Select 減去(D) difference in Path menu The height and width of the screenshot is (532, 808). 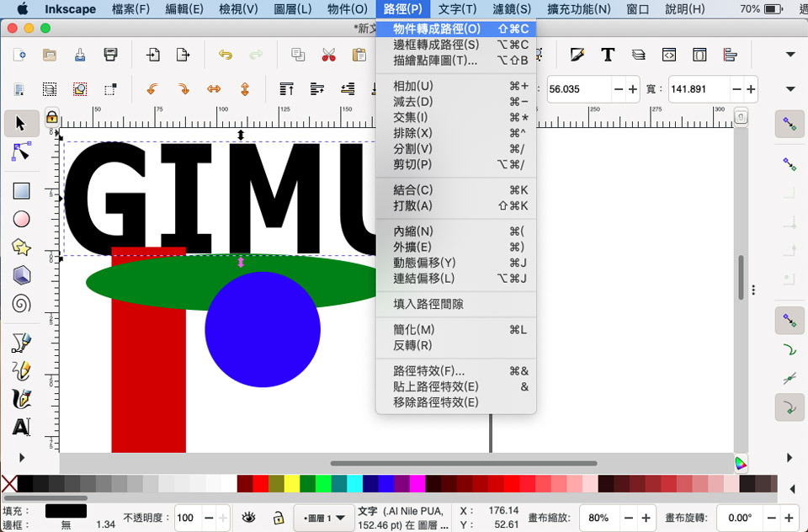456,102
